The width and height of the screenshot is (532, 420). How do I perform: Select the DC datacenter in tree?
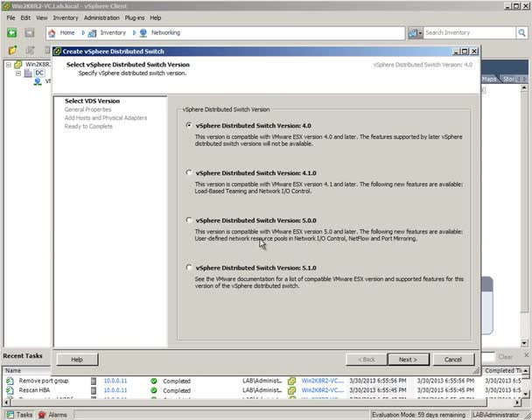pos(39,73)
